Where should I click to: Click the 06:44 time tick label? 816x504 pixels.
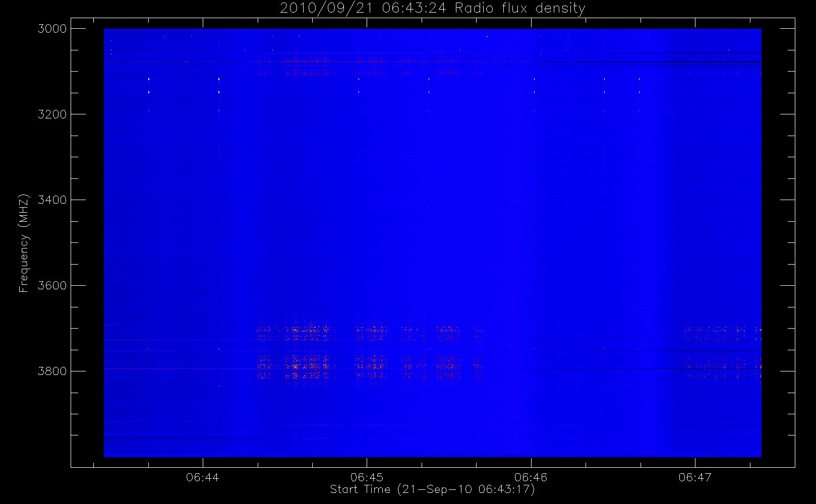[203, 477]
